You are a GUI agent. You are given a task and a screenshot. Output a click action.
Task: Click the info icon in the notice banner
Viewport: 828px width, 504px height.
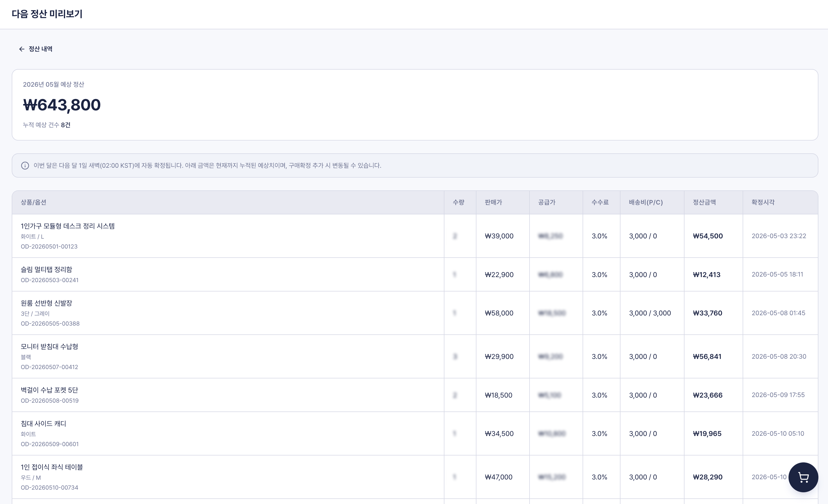point(25,166)
